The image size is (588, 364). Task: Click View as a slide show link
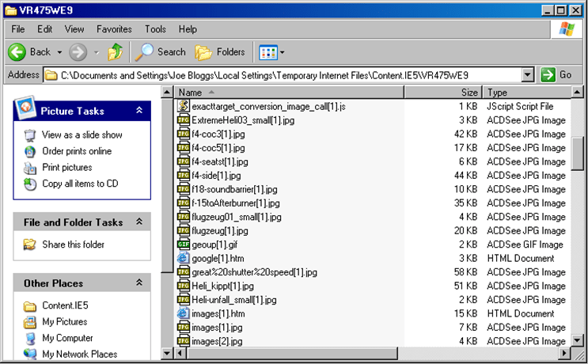pos(82,135)
